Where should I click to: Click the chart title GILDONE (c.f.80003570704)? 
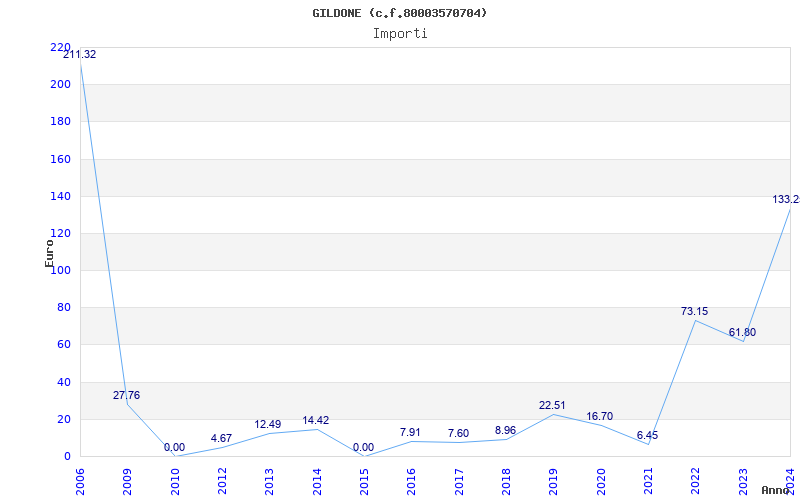coord(399,13)
